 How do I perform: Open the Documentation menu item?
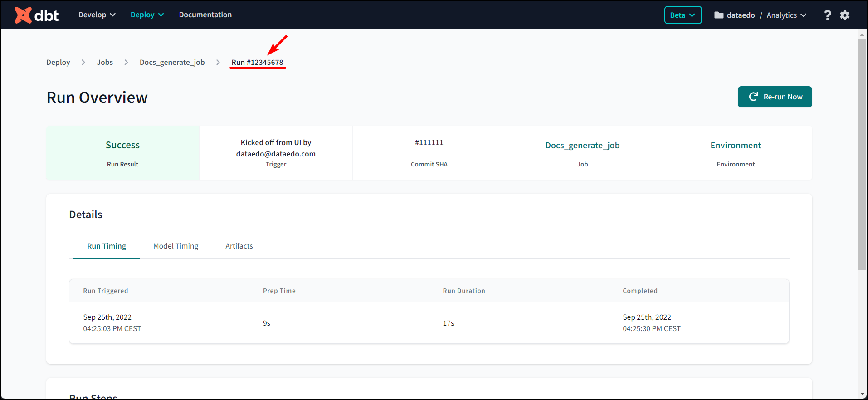click(x=205, y=15)
